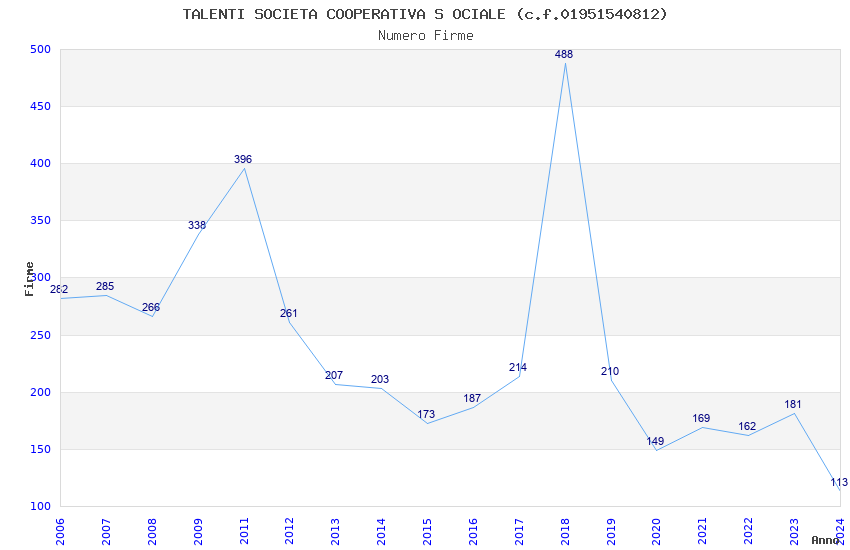Click the x-axis year label 2023
This screenshot has height=550, width=850.
pyautogui.click(x=794, y=532)
